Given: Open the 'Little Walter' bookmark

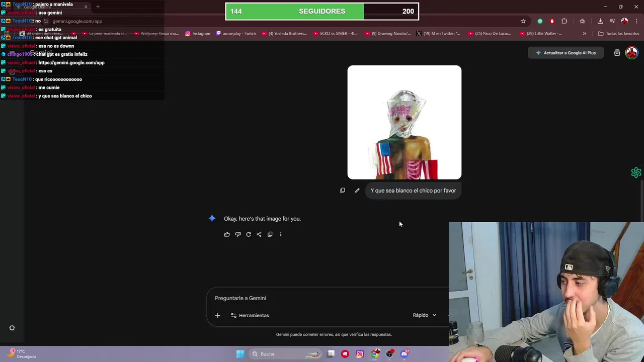Looking at the screenshot, I should click(540, 34).
